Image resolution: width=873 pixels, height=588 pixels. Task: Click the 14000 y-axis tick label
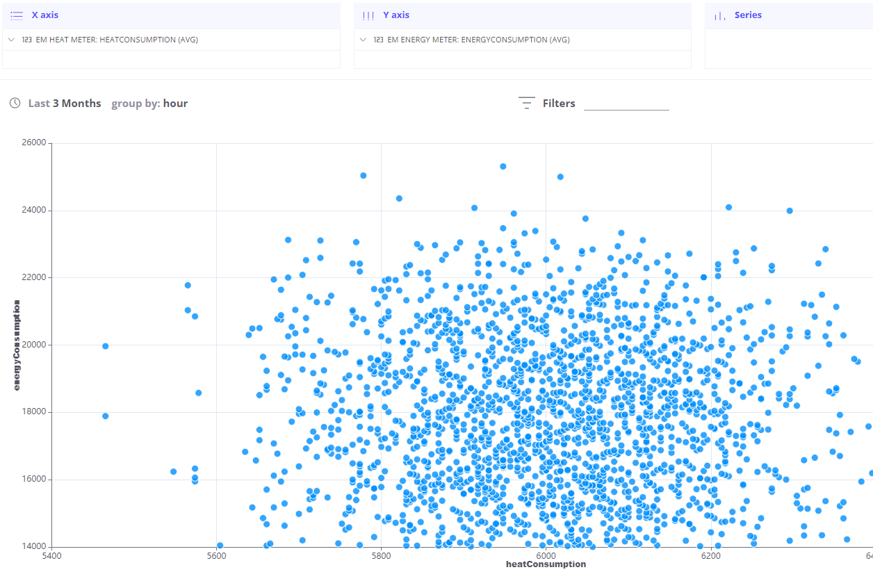34,546
